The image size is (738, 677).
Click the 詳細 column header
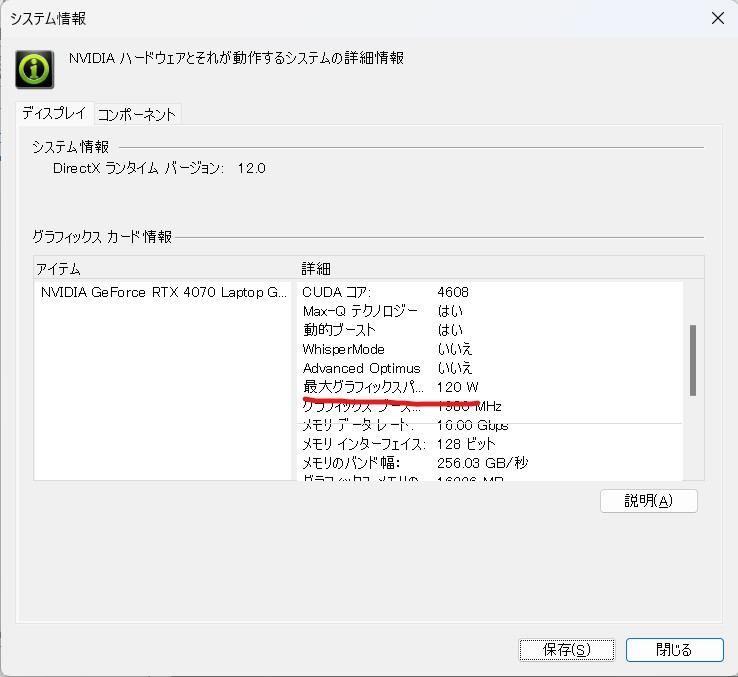coord(501,269)
